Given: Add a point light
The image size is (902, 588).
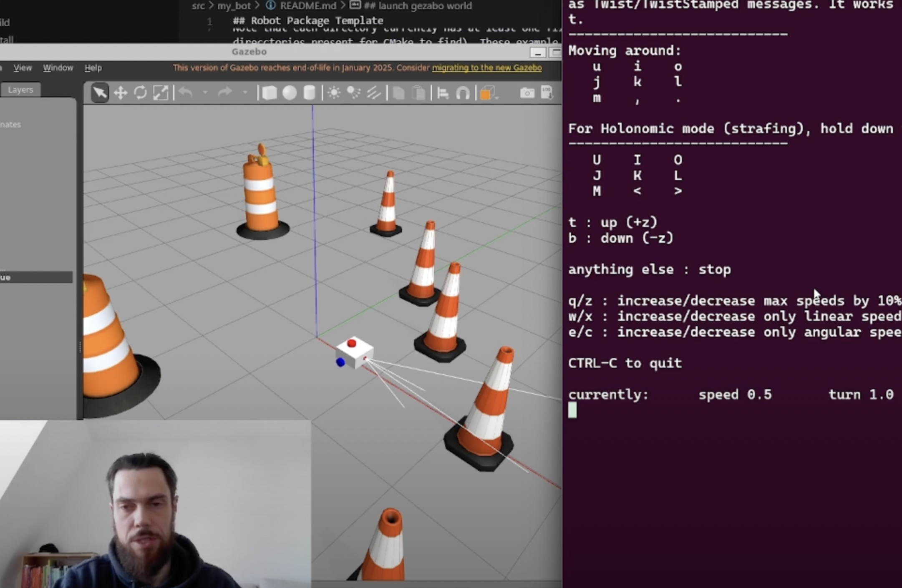Looking at the screenshot, I should (334, 93).
